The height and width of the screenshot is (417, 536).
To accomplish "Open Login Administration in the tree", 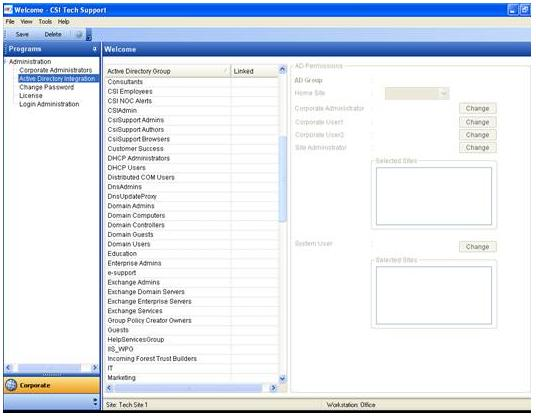I will coord(49,104).
